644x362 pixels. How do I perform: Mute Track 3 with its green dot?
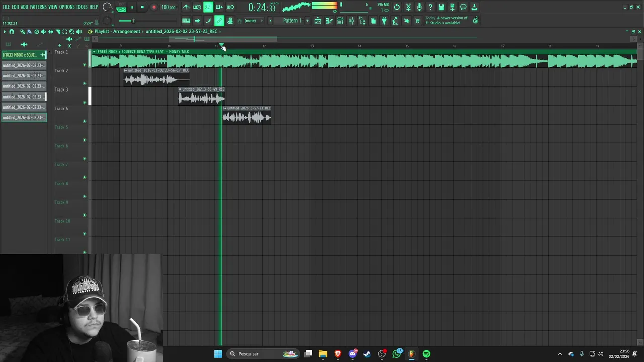pos(84,103)
